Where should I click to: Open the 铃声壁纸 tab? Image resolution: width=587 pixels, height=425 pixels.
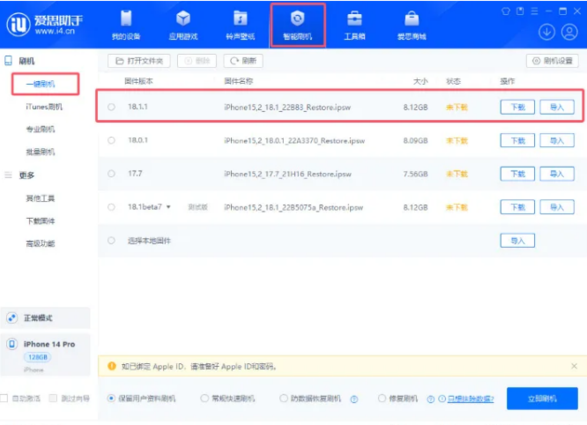(240, 25)
